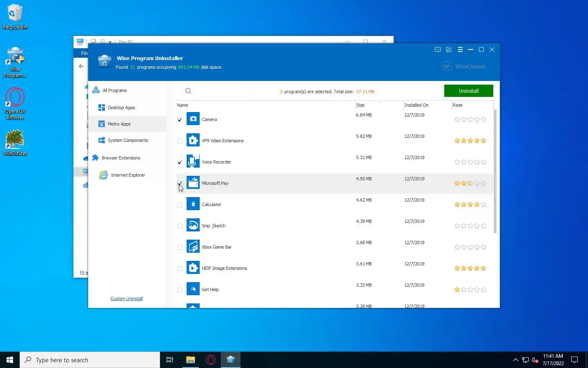588x368 pixels.
Task: Click the search magnifier icon
Action: click(188, 91)
